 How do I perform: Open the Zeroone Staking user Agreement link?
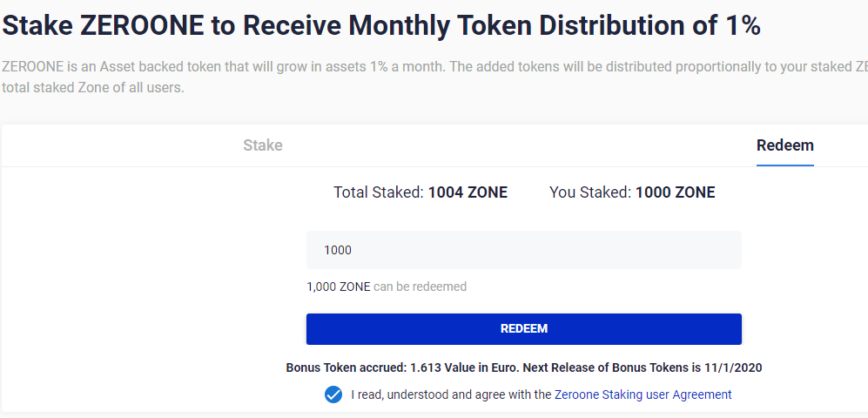coord(643,394)
